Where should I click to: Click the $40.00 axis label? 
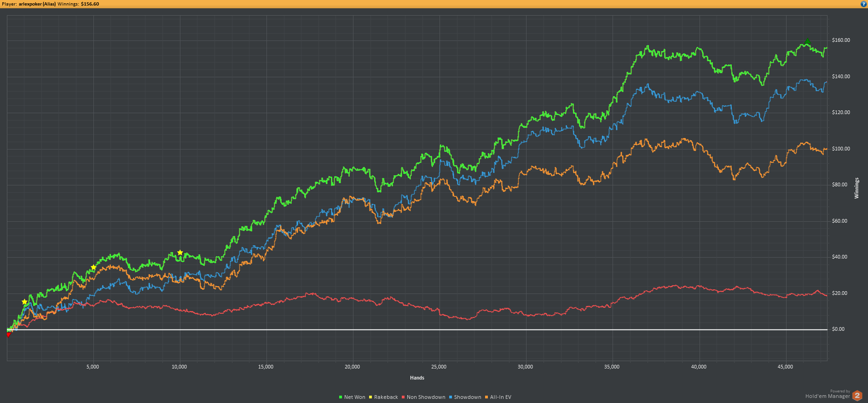coord(839,257)
